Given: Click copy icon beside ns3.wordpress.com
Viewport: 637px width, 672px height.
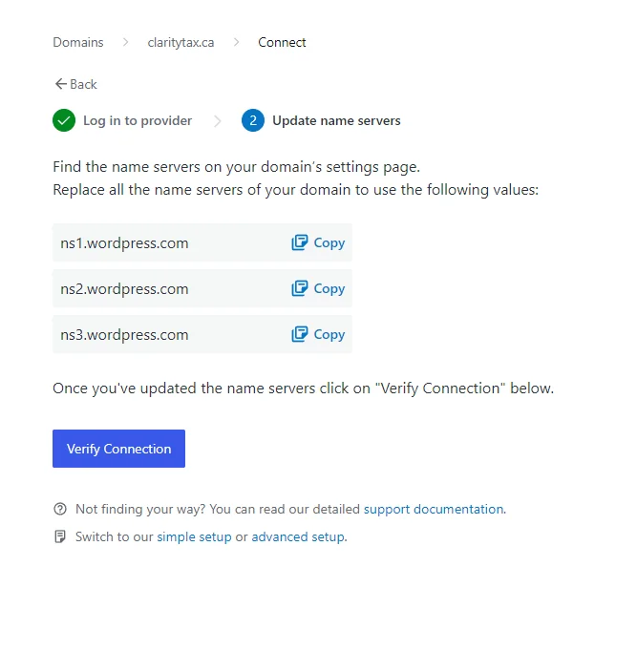Looking at the screenshot, I should (300, 334).
